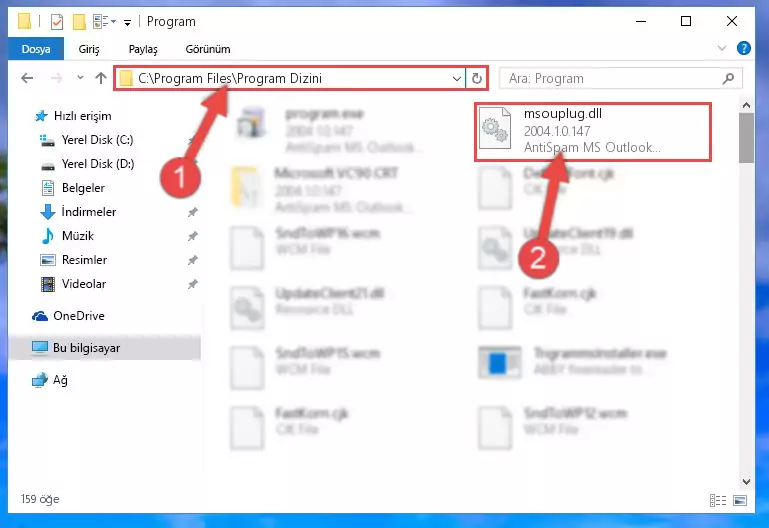Switch to details view icon
This screenshot has height=528, width=769.
(718, 500)
